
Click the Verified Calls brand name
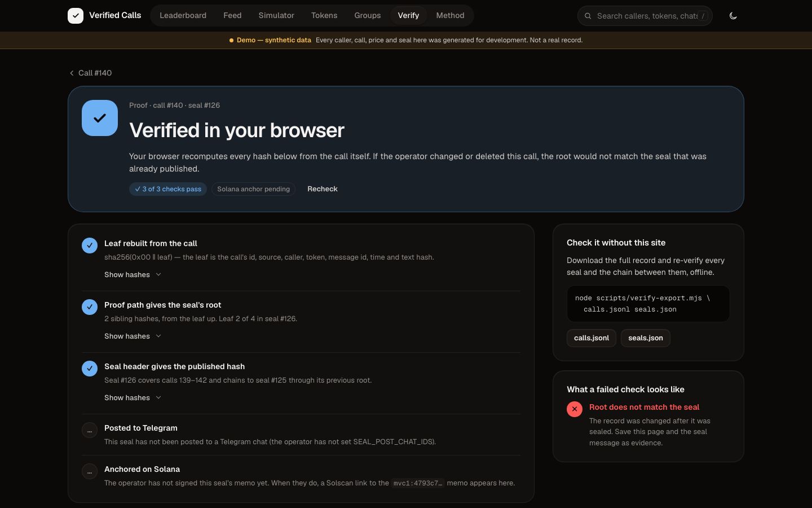coord(115,15)
